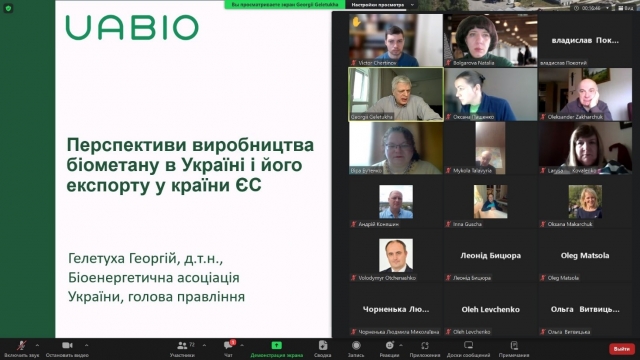Select Чорненька Людмила participant tile
Screen dimensions: 640x360
pyautogui.click(x=396, y=310)
